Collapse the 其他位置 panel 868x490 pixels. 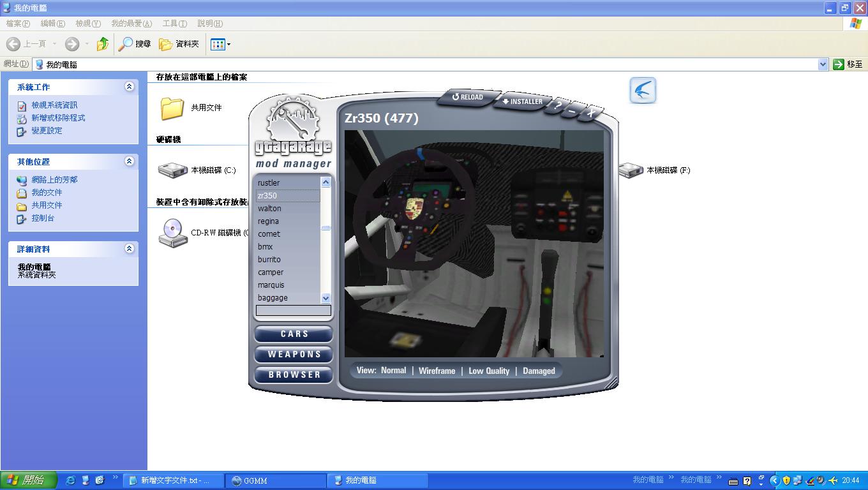point(130,161)
